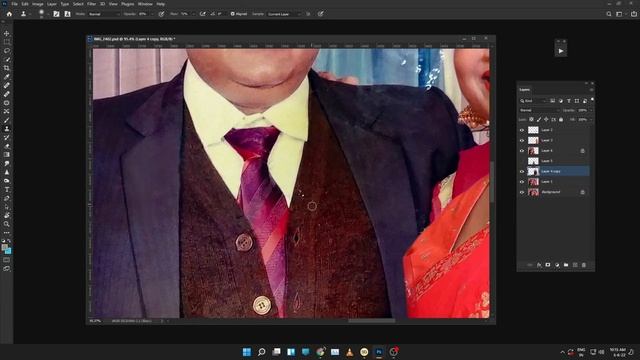Screen dimensions: 640x360
Task: Click the zoom percentage field in status bar
Action: [95, 321]
